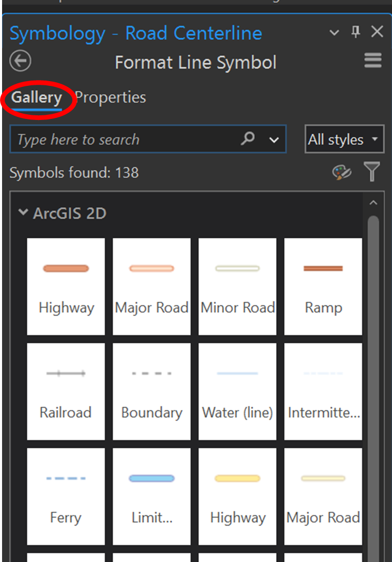Switch to the Properties tab
392x562 pixels.
coord(110,97)
